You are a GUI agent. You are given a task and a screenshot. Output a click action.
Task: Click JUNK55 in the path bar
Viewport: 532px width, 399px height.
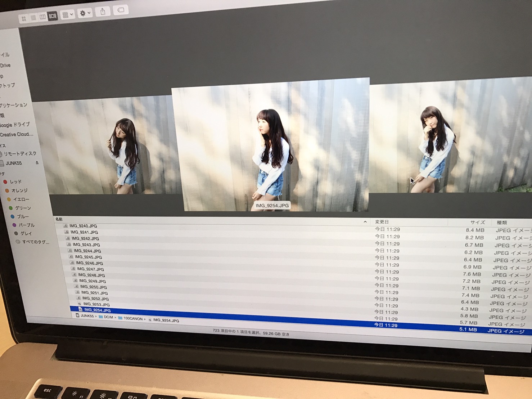85,316
